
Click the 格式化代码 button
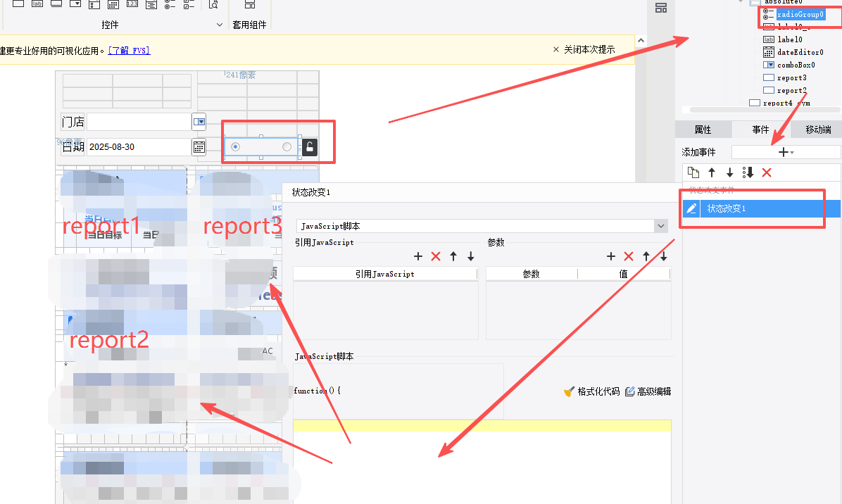(x=592, y=392)
